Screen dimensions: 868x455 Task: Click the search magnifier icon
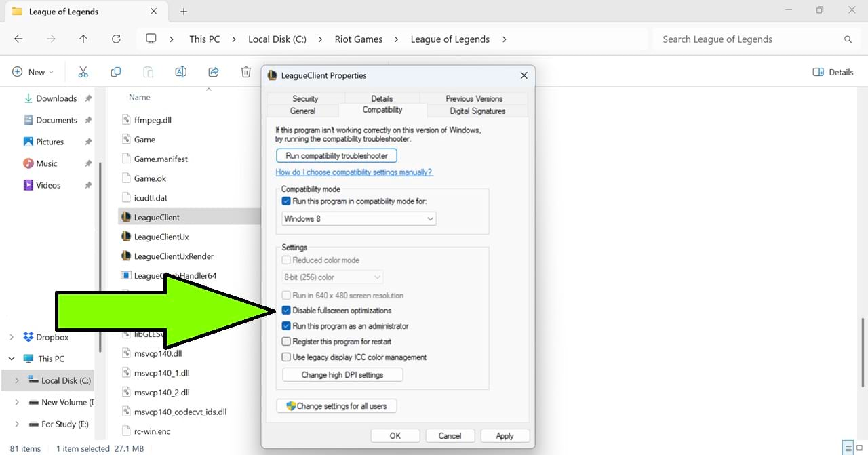pos(848,39)
